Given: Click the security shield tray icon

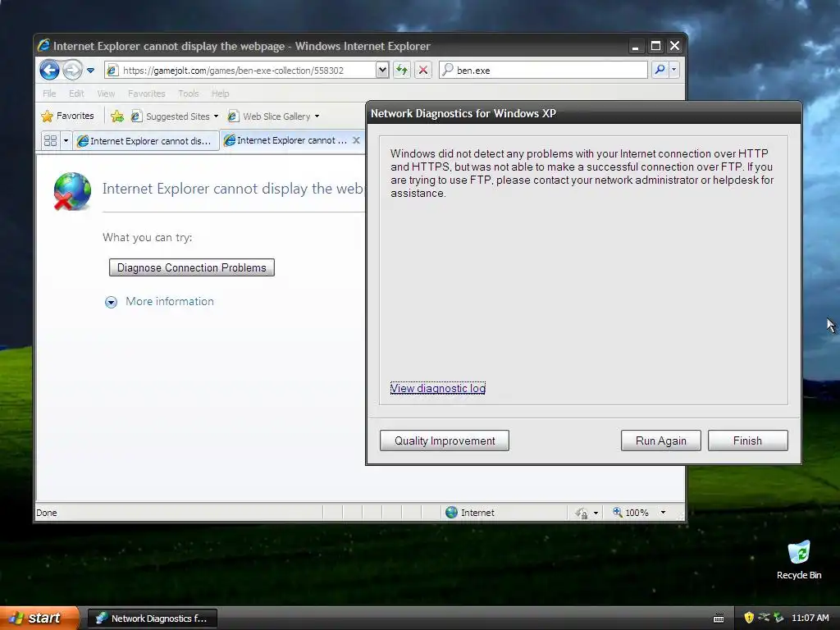Looking at the screenshot, I should pyautogui.click(x=748, y=618).
